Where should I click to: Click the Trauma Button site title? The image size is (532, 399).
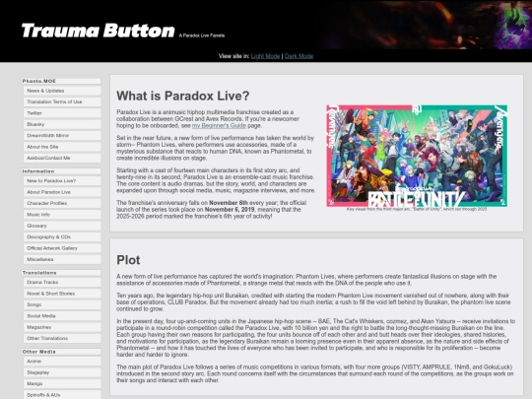99,31
